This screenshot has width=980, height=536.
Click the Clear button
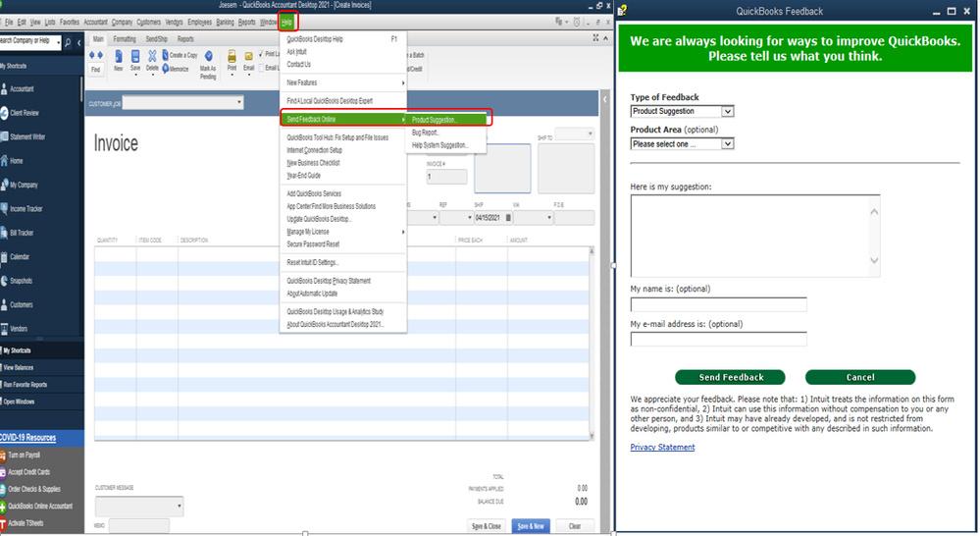coord(575,526)
